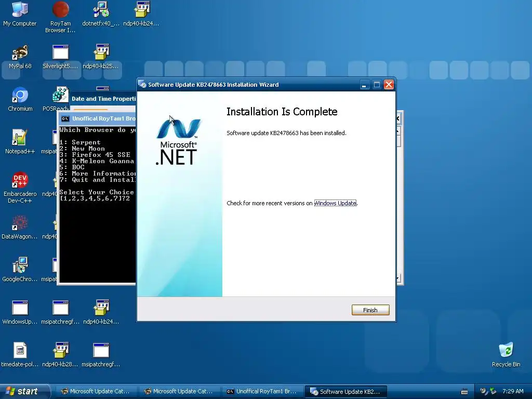532x399 pixels.
Task: Open RoyTam Browser Installer icon
Action: point(60,17)
